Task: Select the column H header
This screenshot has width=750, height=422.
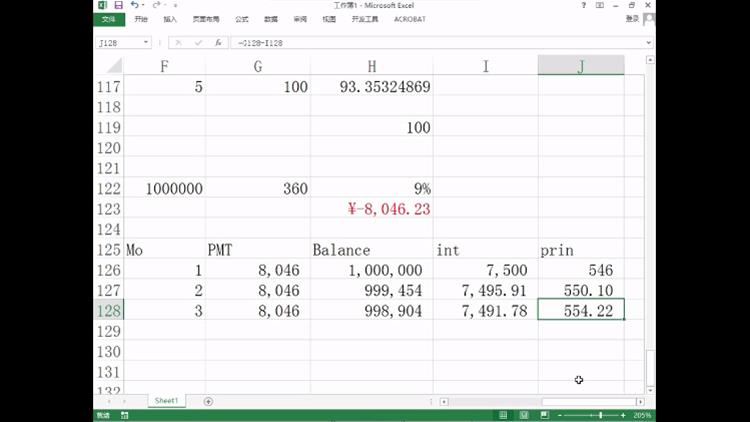Action: coord(372,66)
